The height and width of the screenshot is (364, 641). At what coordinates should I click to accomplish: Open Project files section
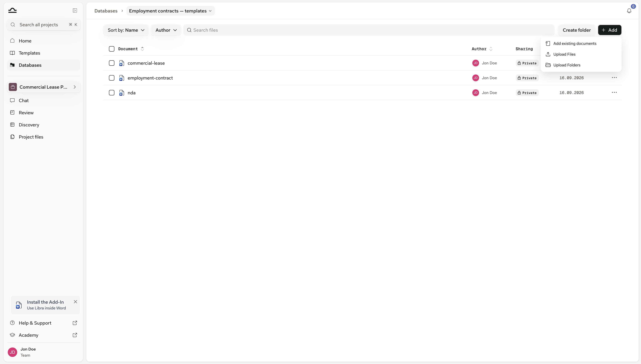pos(44,137)
